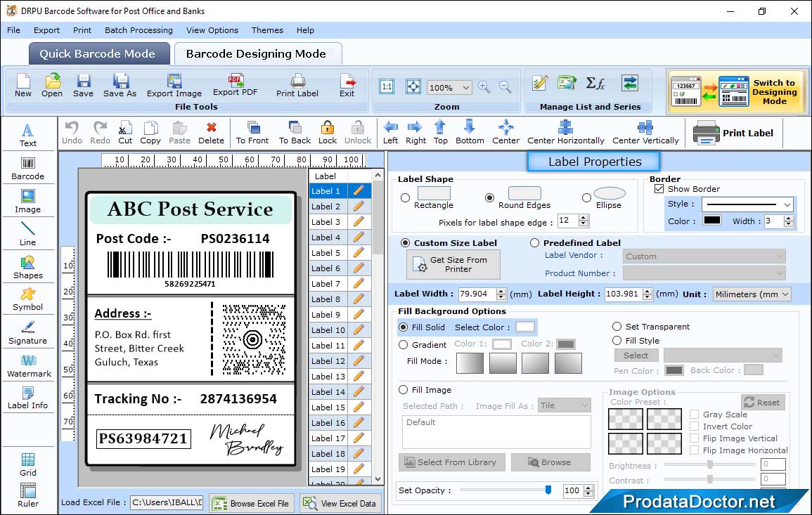812x515 pixels.
Task: Insert a Watermark element
Action: tap(29, 366)
